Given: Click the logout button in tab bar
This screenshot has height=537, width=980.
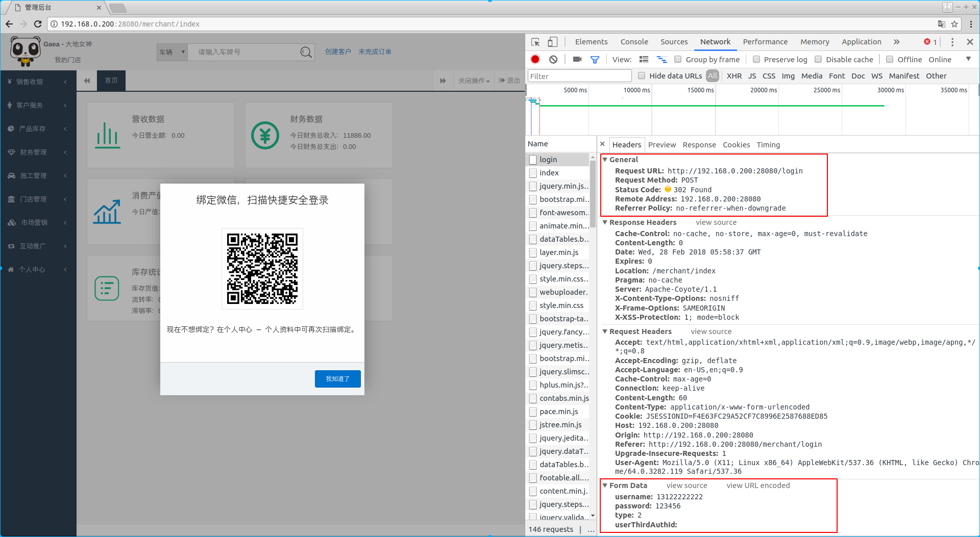Looking at the screenshot, I should click(509, 81).
